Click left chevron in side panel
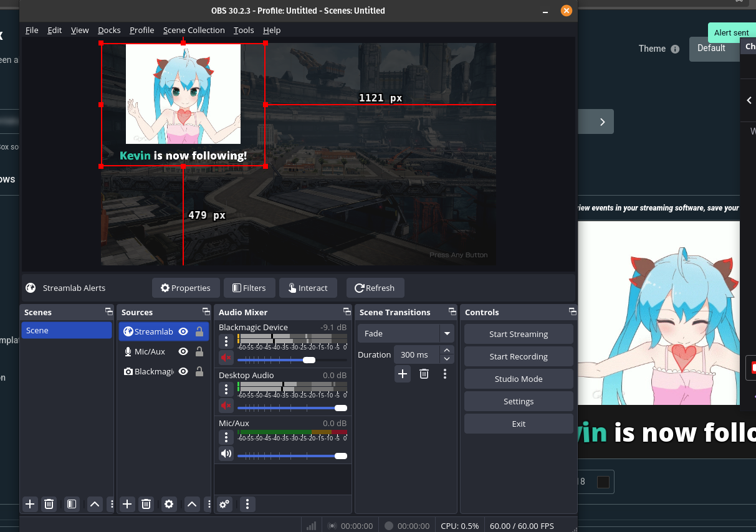 tap(749, 100)
